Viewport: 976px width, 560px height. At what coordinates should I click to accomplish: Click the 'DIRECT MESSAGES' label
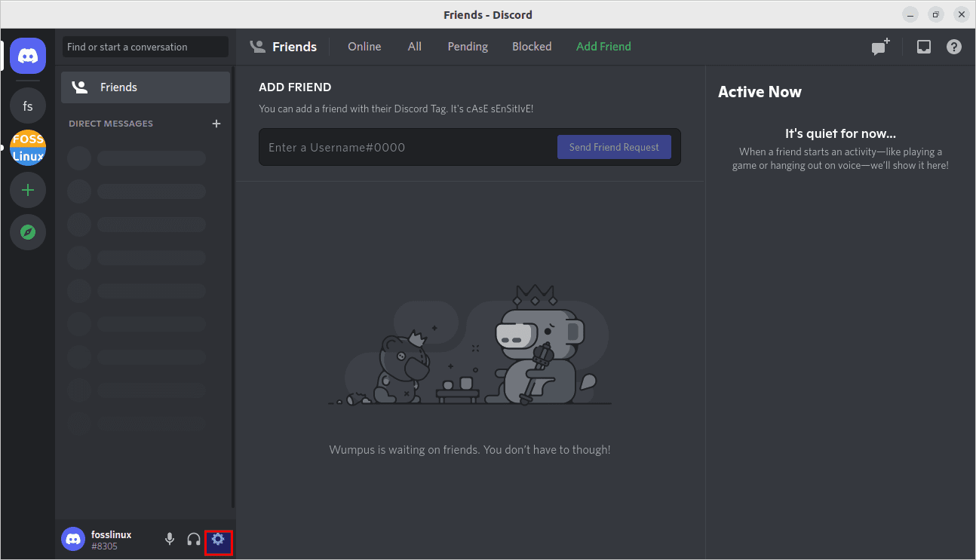coord(111,124)
